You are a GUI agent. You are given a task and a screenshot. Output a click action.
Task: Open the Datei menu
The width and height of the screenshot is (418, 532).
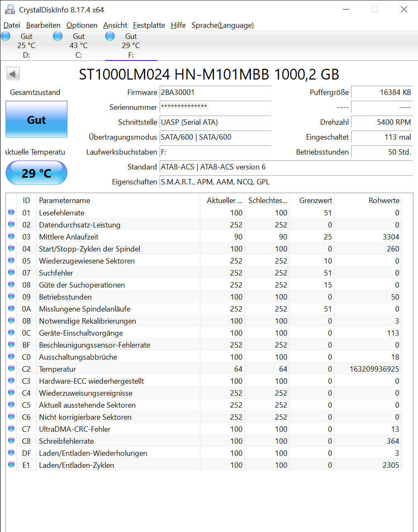tap(12, 25)
